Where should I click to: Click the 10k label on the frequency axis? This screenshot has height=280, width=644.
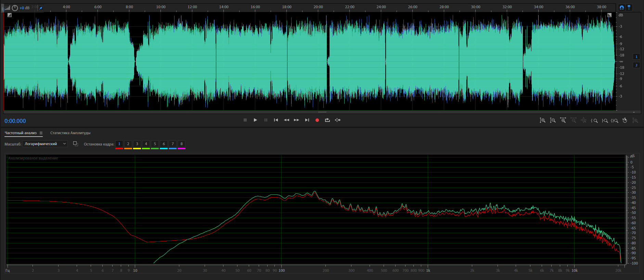pos(575,270)
